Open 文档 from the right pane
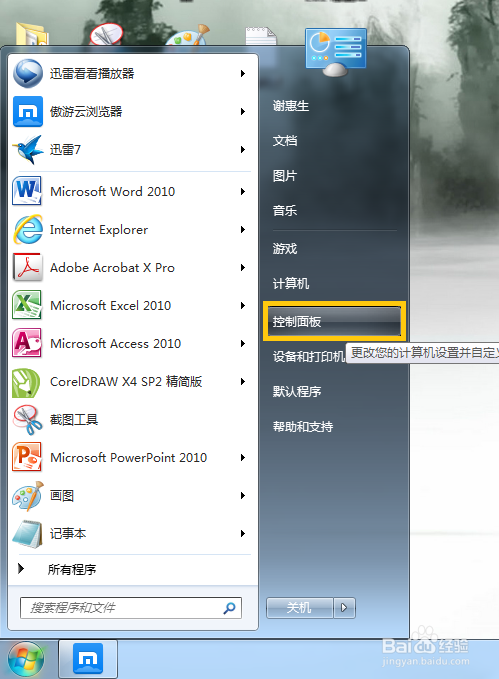 (285, 141)
